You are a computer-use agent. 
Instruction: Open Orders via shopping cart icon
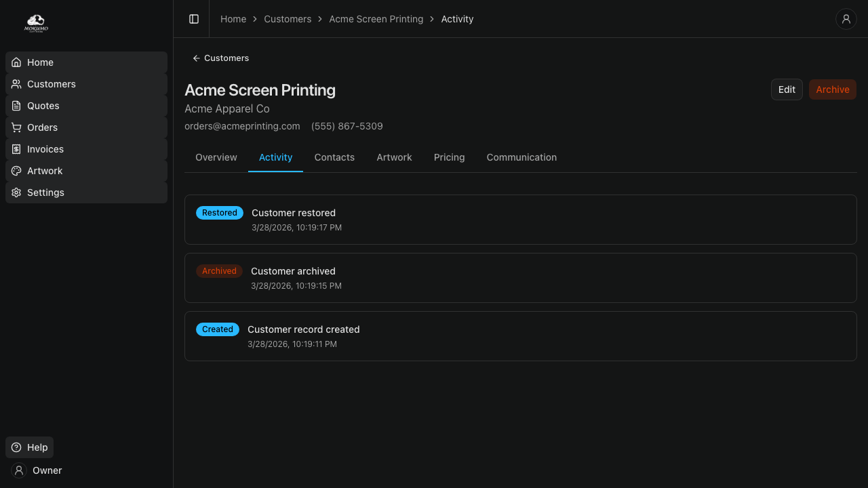click(17, 127)
